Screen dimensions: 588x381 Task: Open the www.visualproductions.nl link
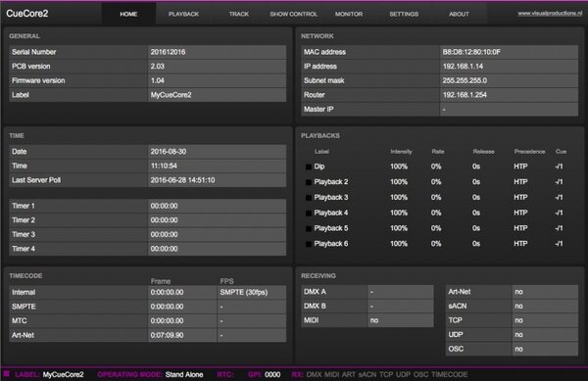coord(550,13)
